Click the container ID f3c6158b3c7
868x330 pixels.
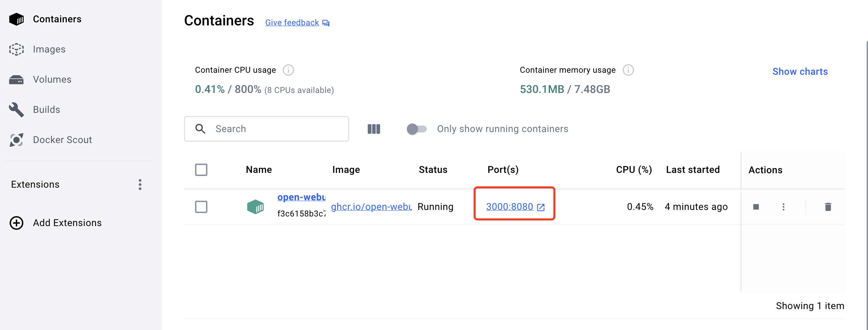click(x=301, y=214)
